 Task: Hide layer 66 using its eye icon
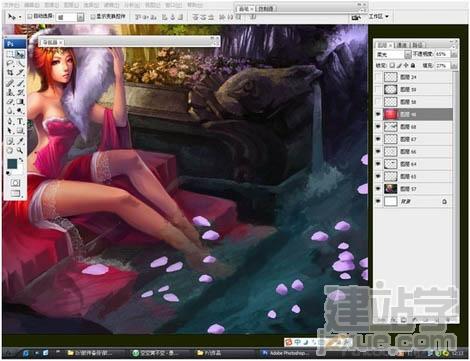click(x=378, y=151)
